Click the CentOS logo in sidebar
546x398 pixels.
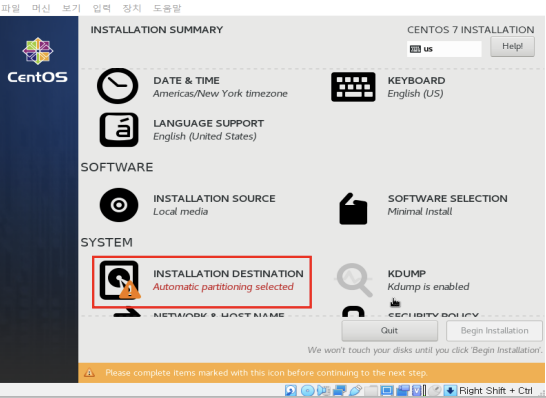pos(38,61)
